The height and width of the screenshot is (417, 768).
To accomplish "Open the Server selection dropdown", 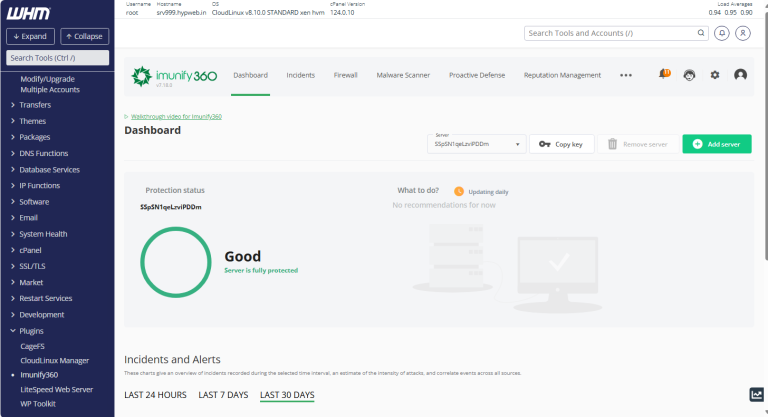I will coord(476,144).
